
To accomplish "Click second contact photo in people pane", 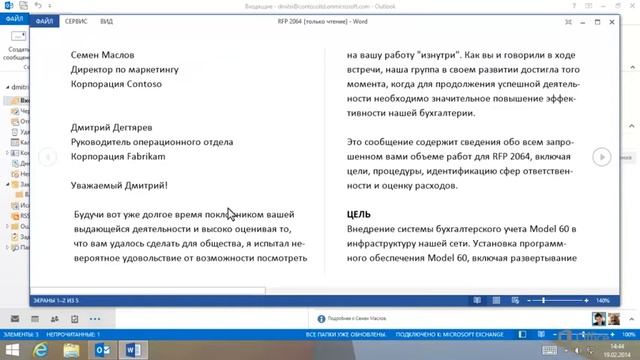I will 614,318.
